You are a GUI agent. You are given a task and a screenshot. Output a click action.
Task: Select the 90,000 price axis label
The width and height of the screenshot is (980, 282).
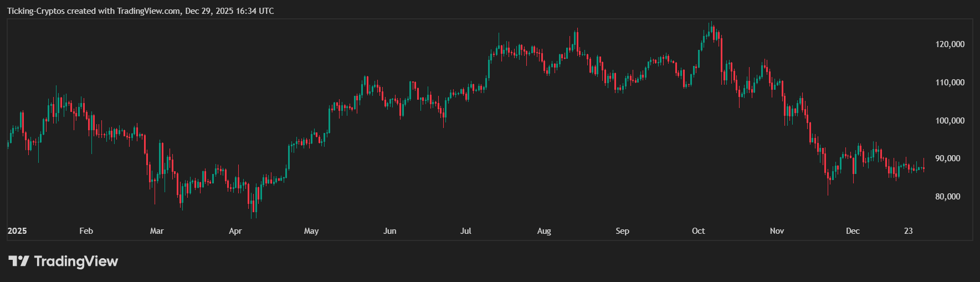click(x=947, y=158)
